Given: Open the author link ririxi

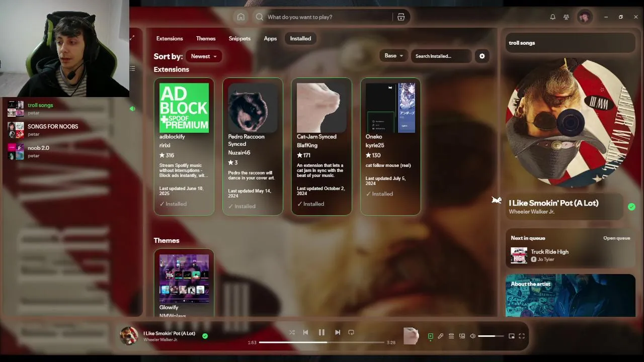Looking at the screenshot, I should pos(165,145).
